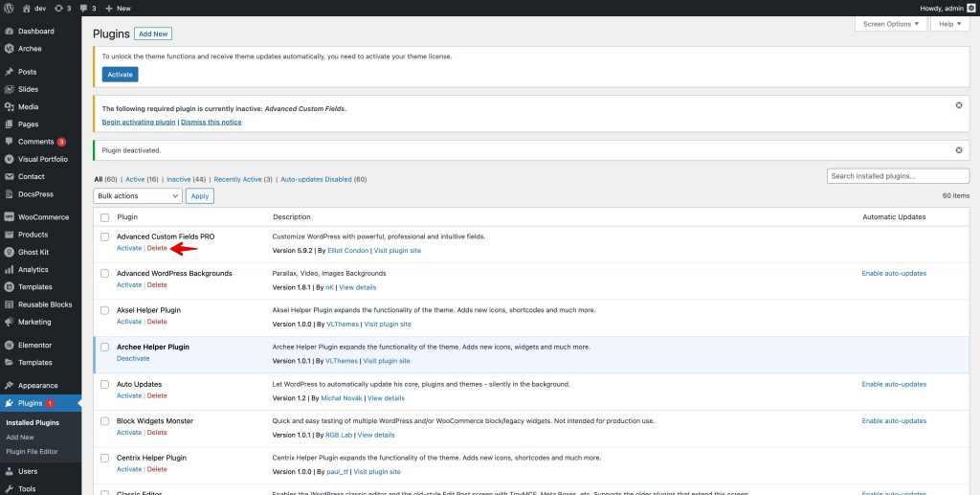Click the Add New button beside Plugins

pyautogui.click(x=153, y=34)
